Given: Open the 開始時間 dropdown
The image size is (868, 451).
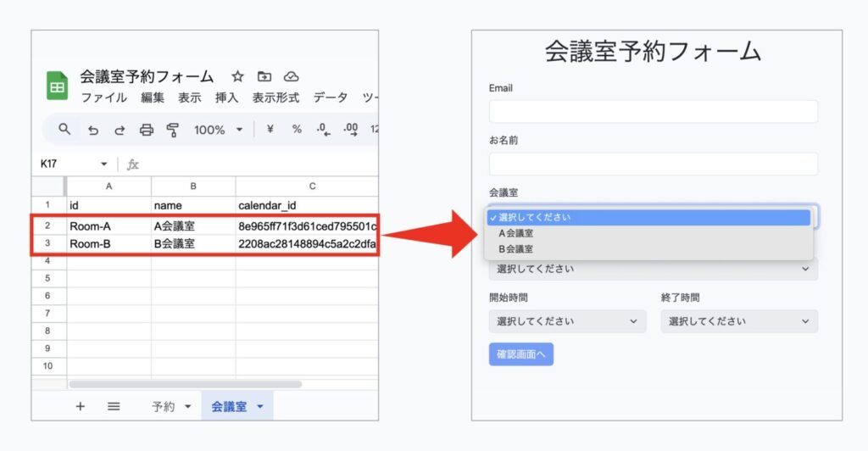Looking at the screenshot, I should pyautogui.click(x=567, y=321).
